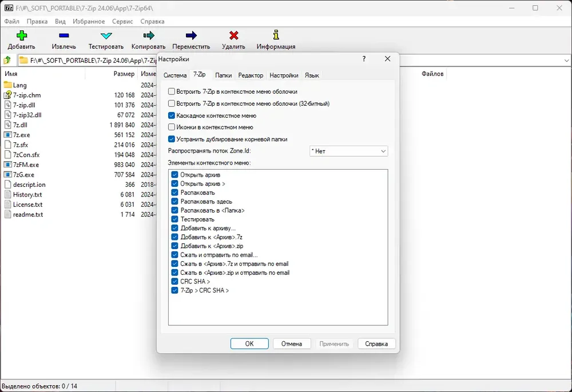The height and width of the screenshot is (392, 572).
Task: Click the red X Удалить icon
Action: click(x=234, y=35)
